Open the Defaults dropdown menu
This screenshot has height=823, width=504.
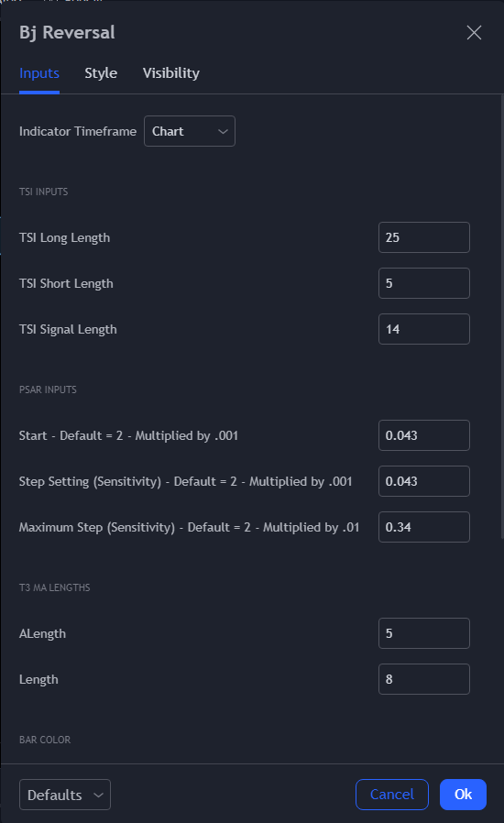click(65, 795)
